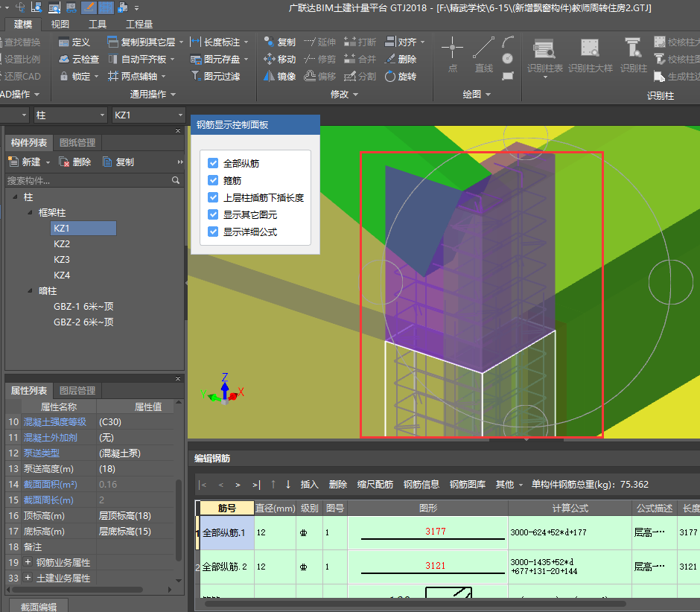This screenshot has height=612, width=700.
Task: Activate the 镜像 mirror tool
Action: click(x=280, y=77)
